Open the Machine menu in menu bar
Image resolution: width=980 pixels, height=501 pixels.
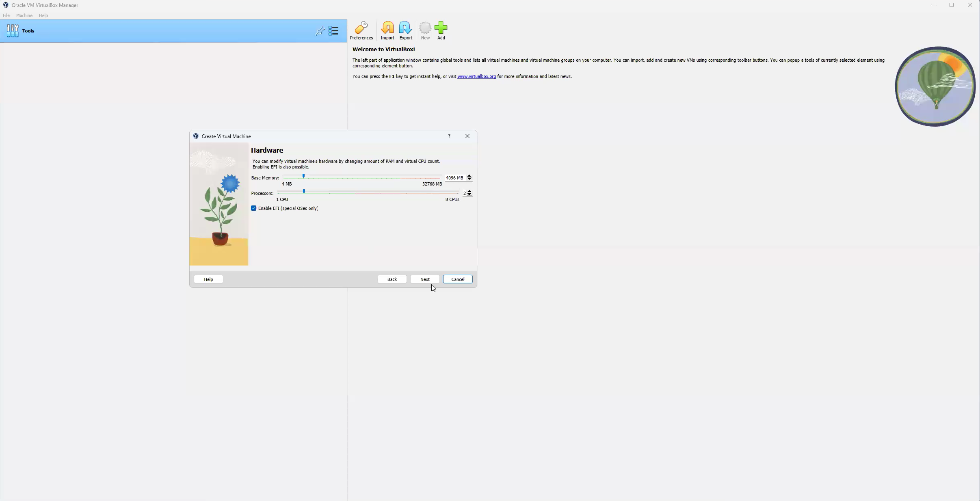pos(24,15)
